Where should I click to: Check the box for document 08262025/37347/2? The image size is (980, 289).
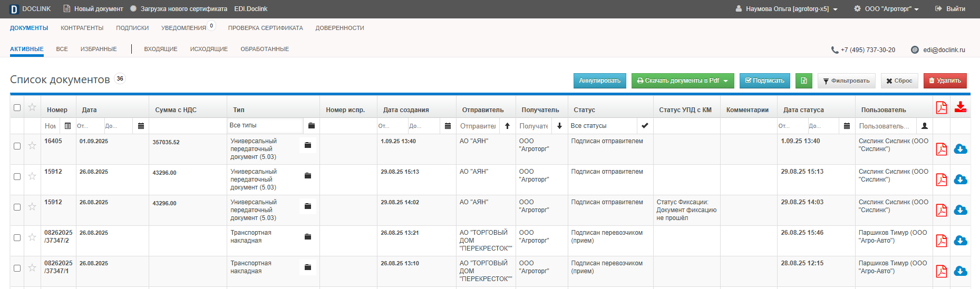point(17,237)
